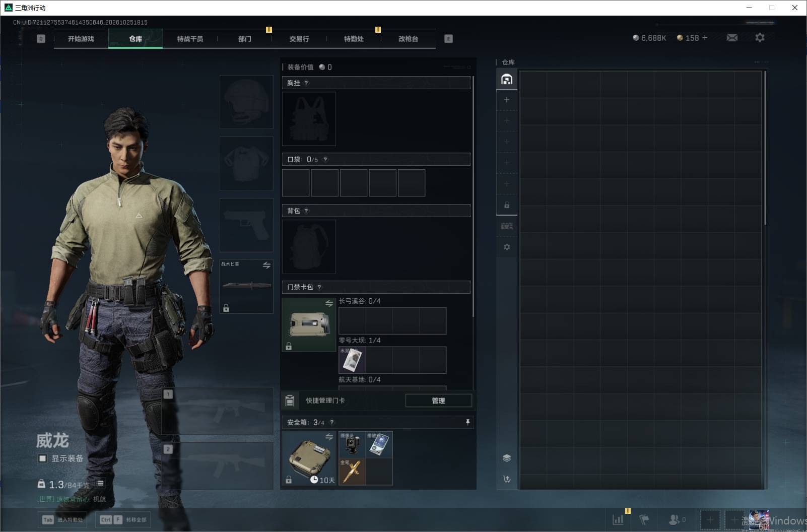Select the 摄像头 item in the safe box
Image resolution: width=807 pixels, height=532 pixels.
[x=352, y=445]
